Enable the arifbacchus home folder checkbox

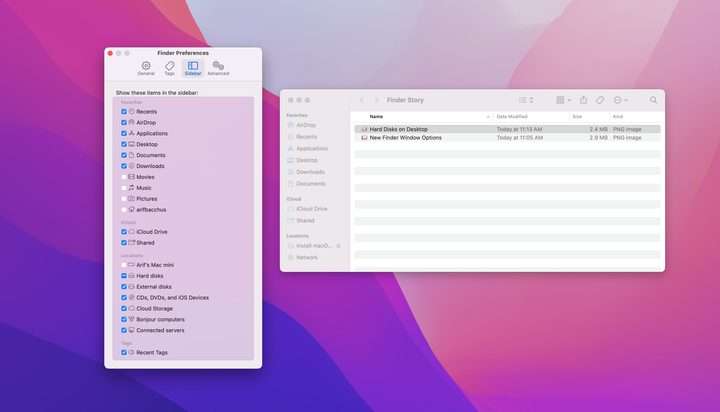click(124, 209)
